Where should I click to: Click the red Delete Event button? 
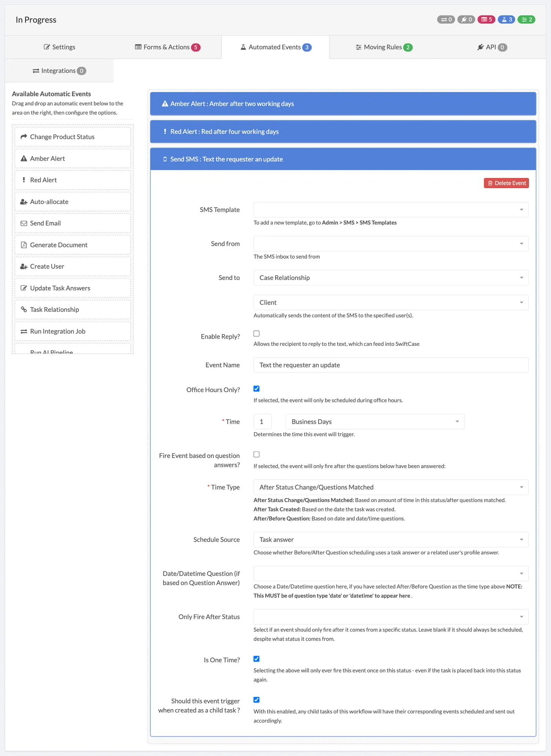506,183
